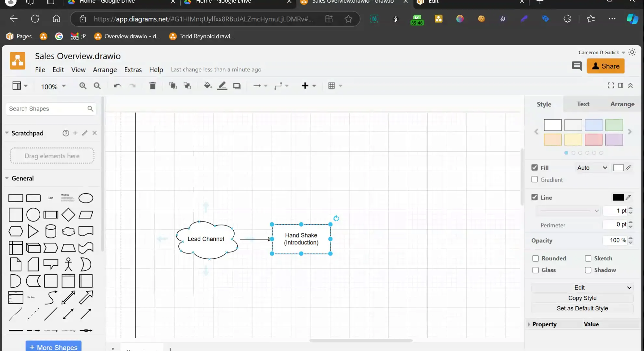Select the Fill Color tool in the toolbar

[x=207, y=85]
